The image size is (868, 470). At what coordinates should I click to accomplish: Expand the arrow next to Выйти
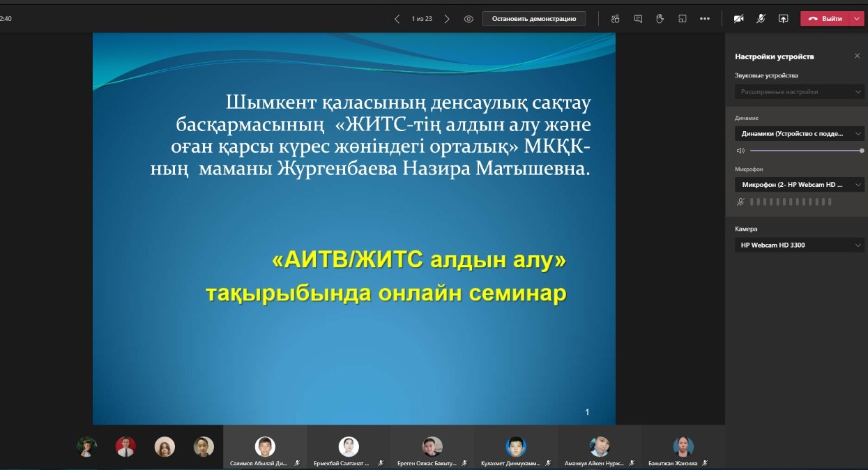click(857, 19)
